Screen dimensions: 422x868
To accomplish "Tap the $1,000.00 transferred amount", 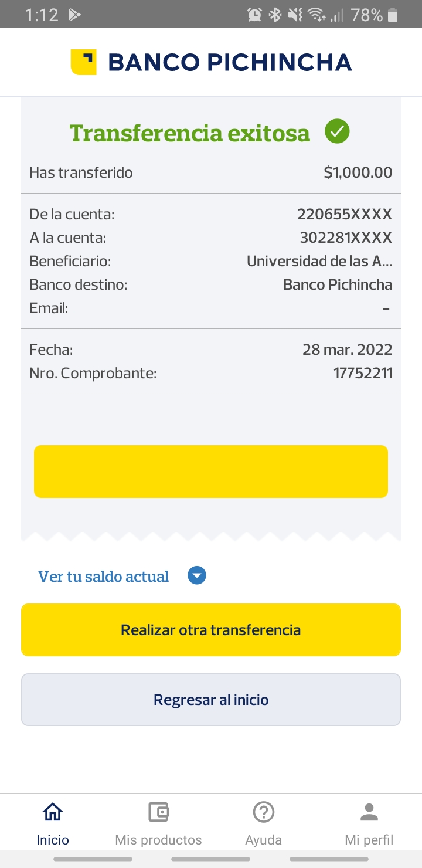I will (358, 172).
